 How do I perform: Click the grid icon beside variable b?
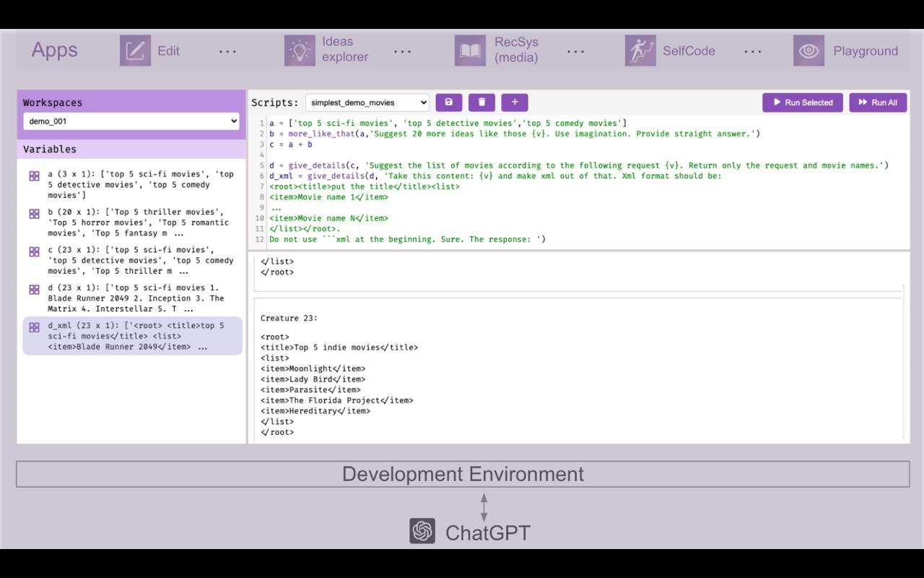click(34, 213)
